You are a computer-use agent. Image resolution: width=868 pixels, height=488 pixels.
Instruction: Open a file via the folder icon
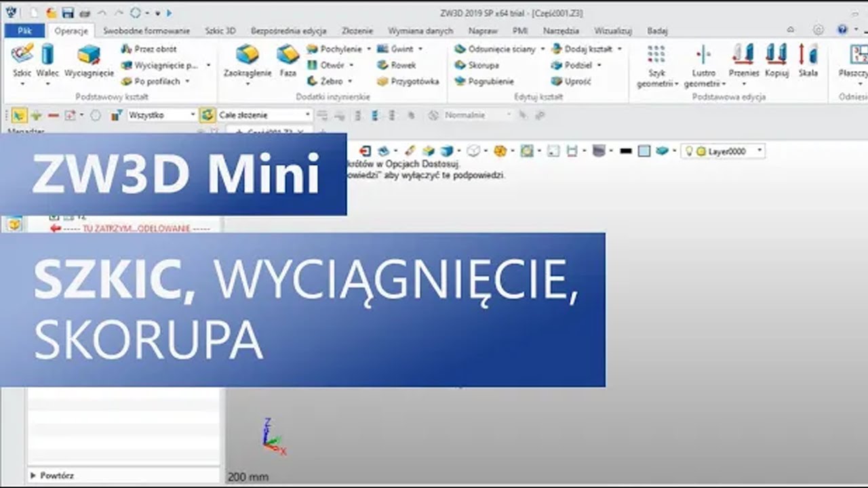[51, 13]
